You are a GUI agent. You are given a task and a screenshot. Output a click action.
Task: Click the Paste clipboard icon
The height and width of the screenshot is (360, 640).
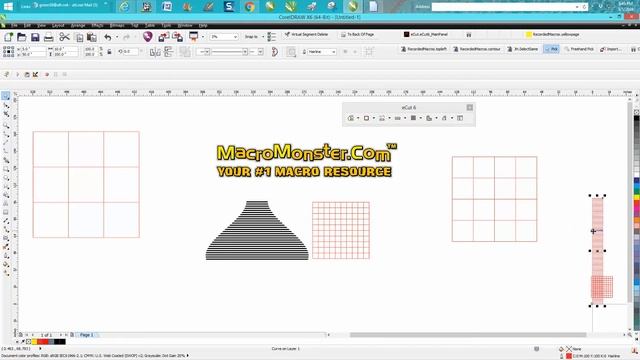coord(92,38)
